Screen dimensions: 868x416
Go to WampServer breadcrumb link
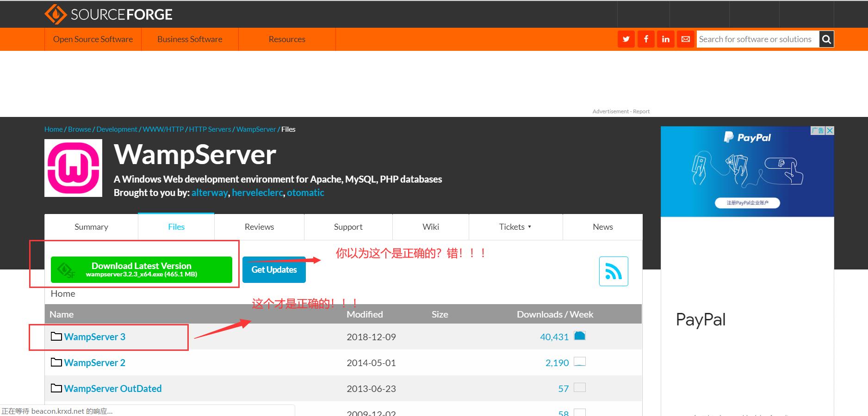click(x=256, y=129)
